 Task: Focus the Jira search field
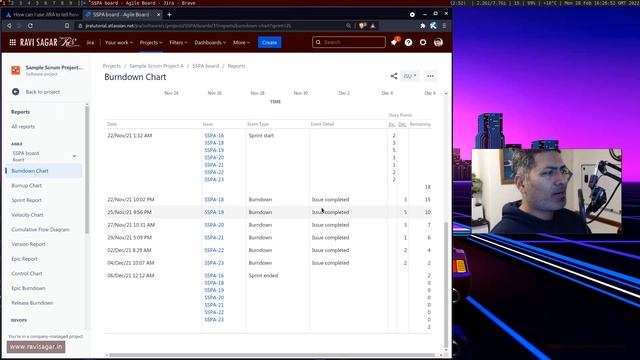point(349,42)
